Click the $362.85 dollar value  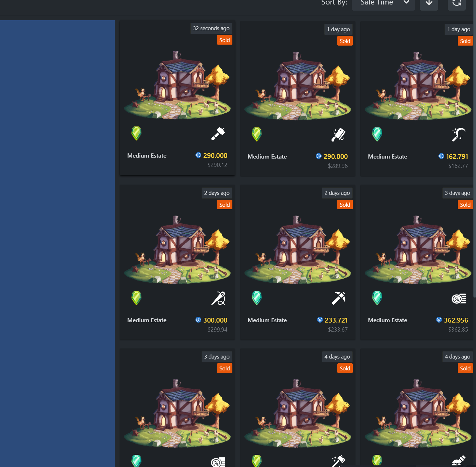click(458, 330)
